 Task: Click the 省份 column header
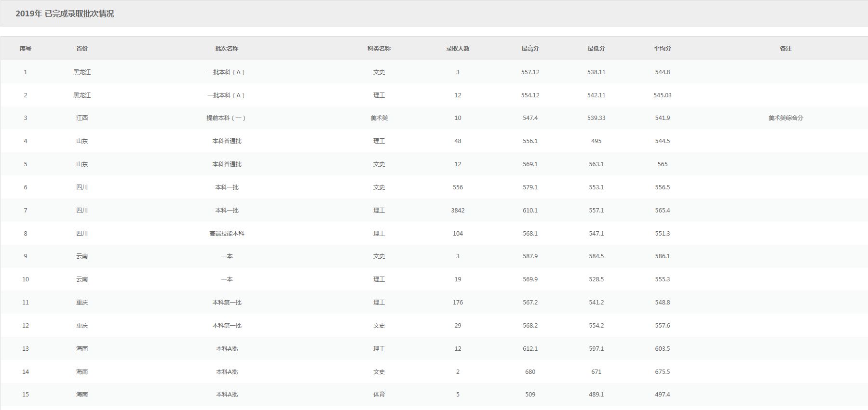82,49
